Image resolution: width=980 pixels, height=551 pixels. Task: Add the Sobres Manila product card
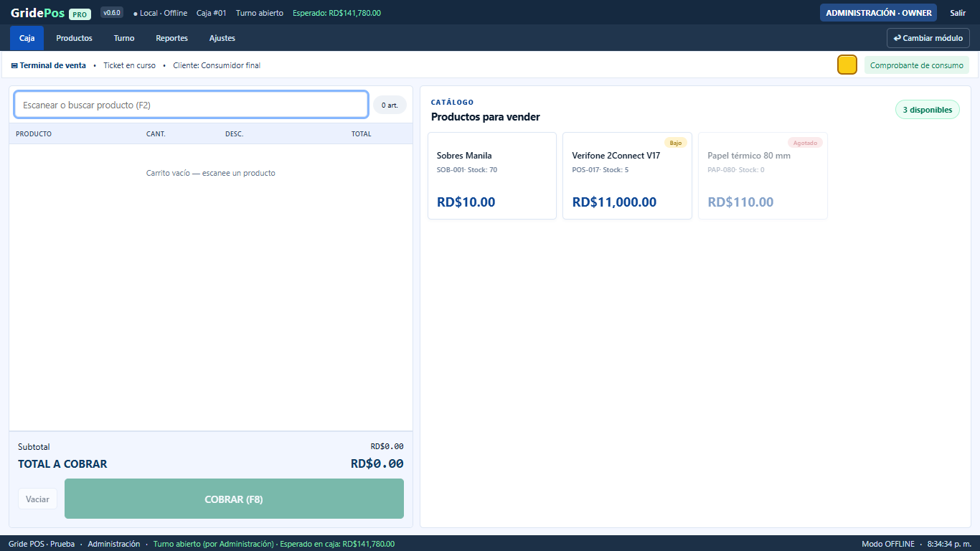pos(492,176)
